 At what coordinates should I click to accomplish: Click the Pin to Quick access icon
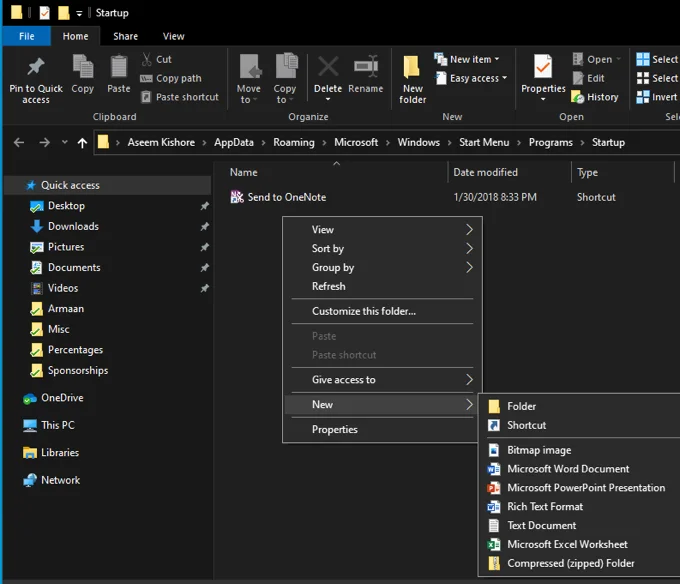tap(36, 67)
